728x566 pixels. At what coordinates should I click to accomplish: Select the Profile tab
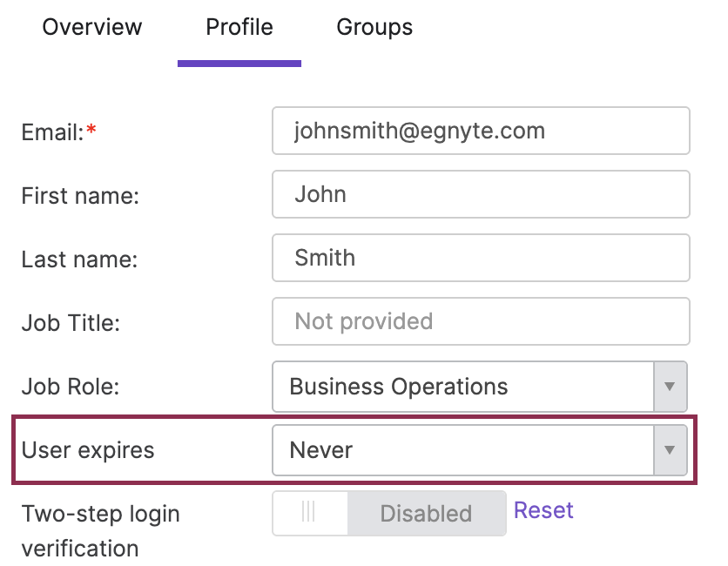(x=239, y=27)
